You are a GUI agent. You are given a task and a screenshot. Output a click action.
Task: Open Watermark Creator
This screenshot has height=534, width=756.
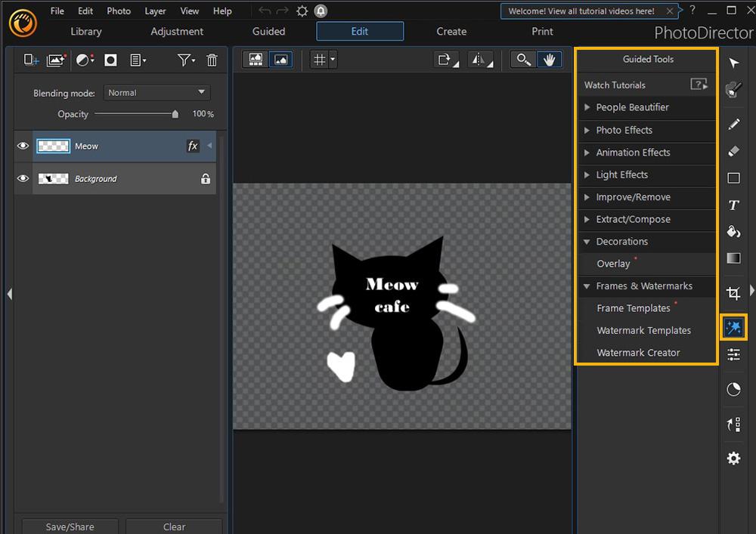[638, 353]
